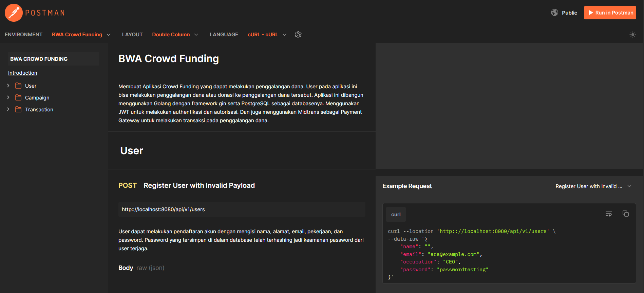Click Register User with Invalid Payload heading

(199, 185)
